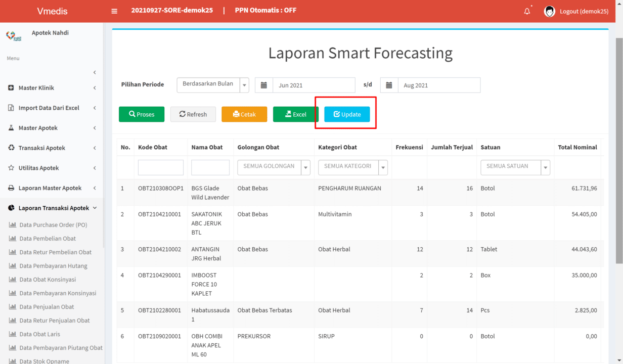The image size is (623, 364).
Task: Click the Laporan Transaksi Apotek pie chart icon
Action: pos(11,208)
